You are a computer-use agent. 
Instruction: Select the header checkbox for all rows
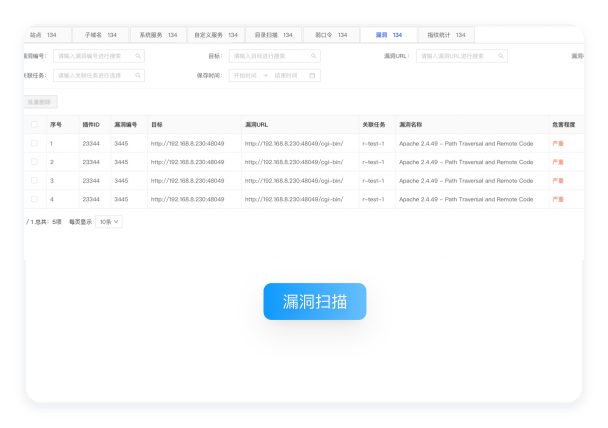[34, 125]
